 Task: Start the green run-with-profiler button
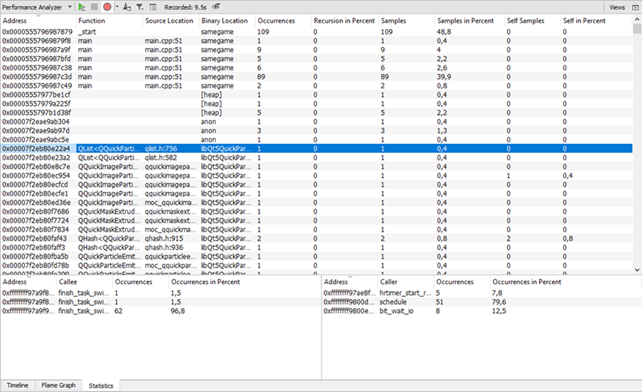coord(82,7)
